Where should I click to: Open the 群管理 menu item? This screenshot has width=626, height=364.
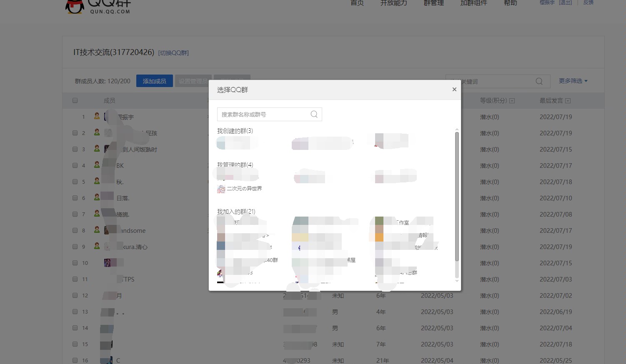coord(433,3)
